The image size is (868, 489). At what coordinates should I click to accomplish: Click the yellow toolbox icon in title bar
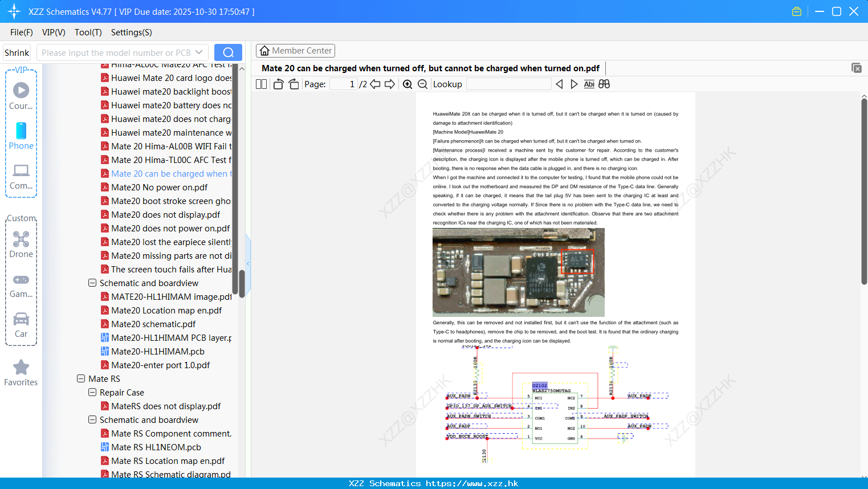point(797,11)
